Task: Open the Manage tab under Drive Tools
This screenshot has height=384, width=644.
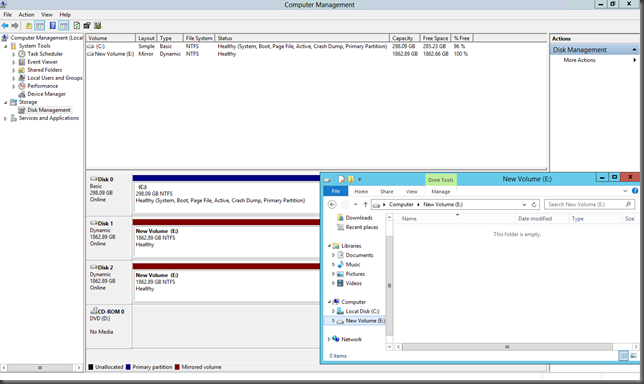Action: (441, 191)
